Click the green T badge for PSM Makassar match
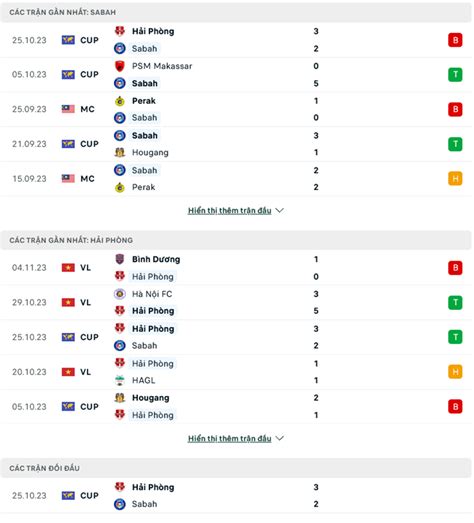 coord(455,74)
